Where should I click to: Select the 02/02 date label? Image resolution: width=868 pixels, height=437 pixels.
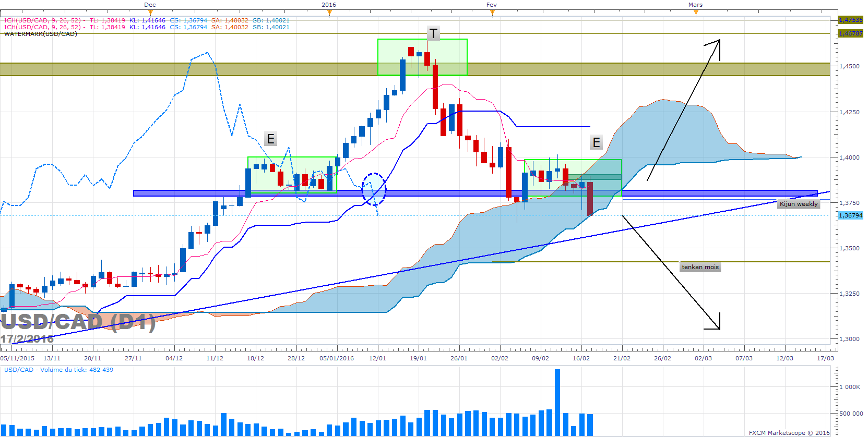click(x=500, y=358)
